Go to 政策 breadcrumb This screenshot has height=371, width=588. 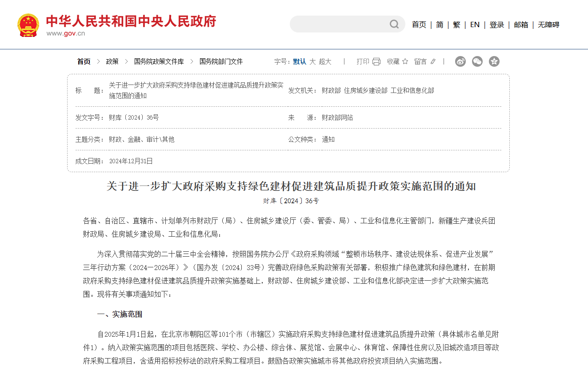click(112, 61)
